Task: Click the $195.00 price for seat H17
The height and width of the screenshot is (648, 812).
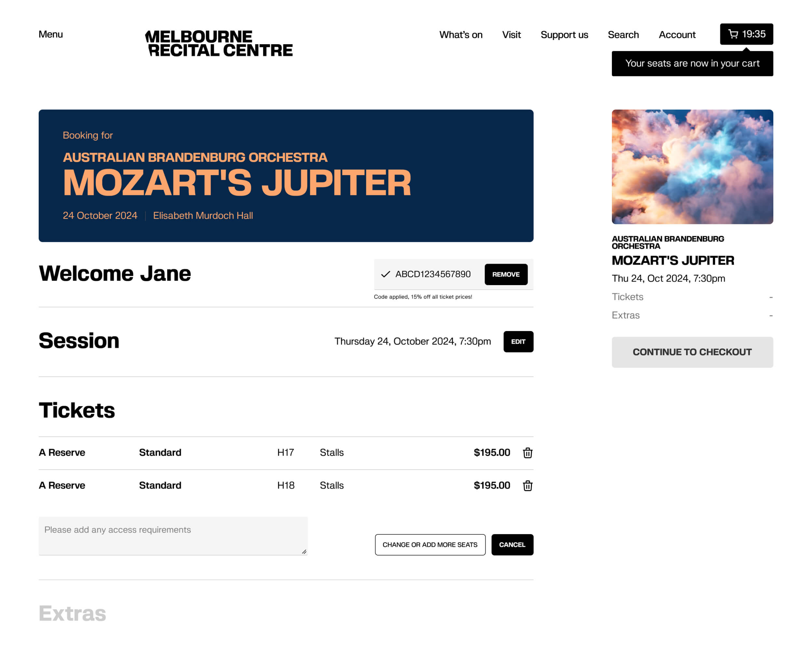Action: [492, 452]
